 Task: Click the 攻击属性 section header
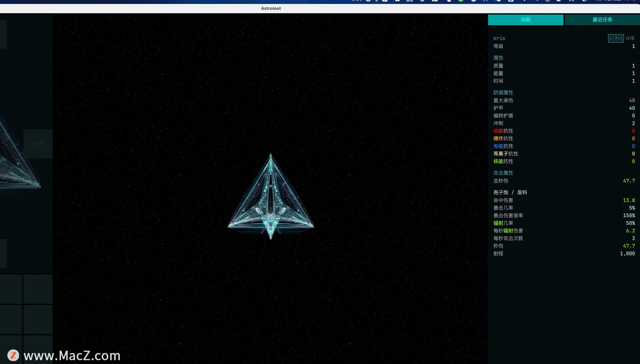pos(503,173)
